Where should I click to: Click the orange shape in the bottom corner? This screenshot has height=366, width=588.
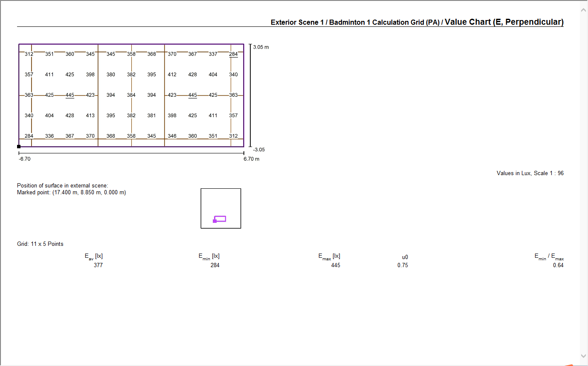[568, 364]
